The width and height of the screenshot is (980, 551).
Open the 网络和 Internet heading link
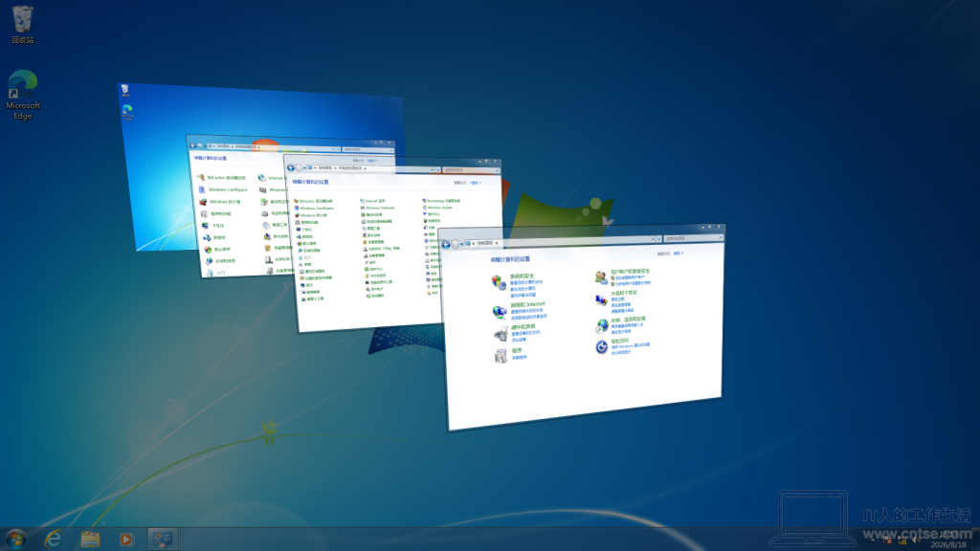pos(527,305)
